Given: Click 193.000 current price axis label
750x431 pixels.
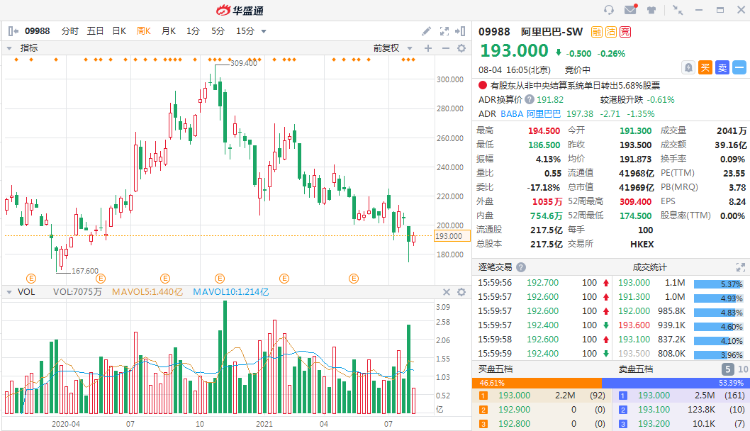Looking at the screenshot, I should pos(452,236).
